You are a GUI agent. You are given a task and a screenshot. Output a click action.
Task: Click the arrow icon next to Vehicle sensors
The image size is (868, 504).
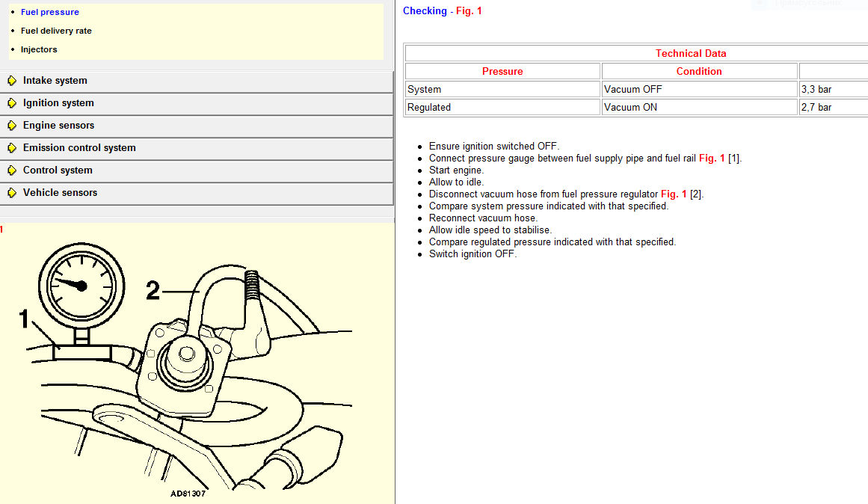click(12, 193)
